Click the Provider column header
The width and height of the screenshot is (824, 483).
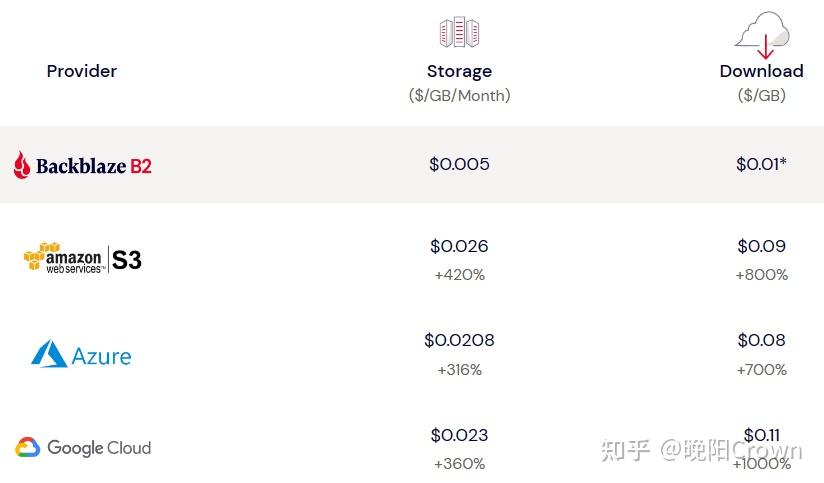(82, 71)
